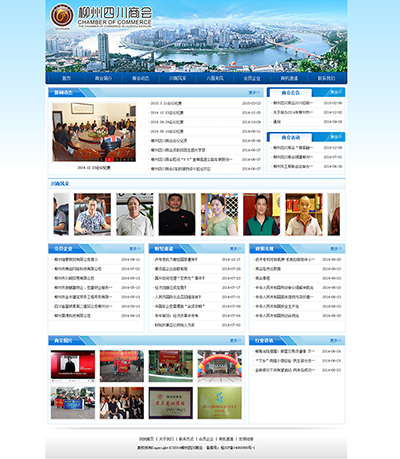Open 更多 arrow link in 新闻动态 header
This screenshot has width=400, height=459.
[x=254, y=92]
